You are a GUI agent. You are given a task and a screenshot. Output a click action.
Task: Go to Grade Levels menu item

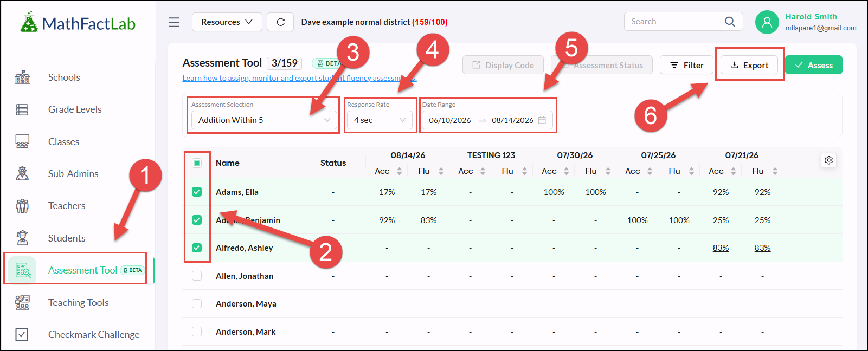75,109
